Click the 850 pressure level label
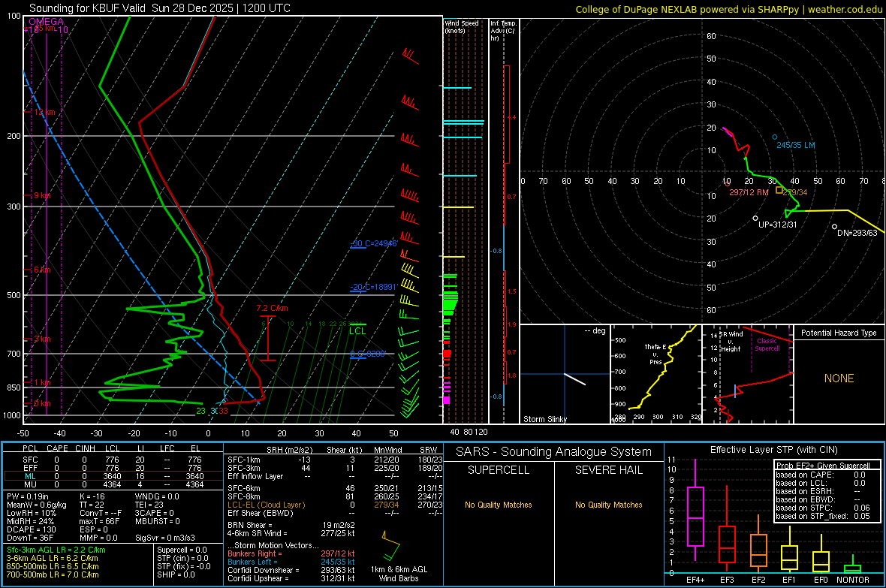This screenshot has height=588, width=886. [x=13, y=387]
